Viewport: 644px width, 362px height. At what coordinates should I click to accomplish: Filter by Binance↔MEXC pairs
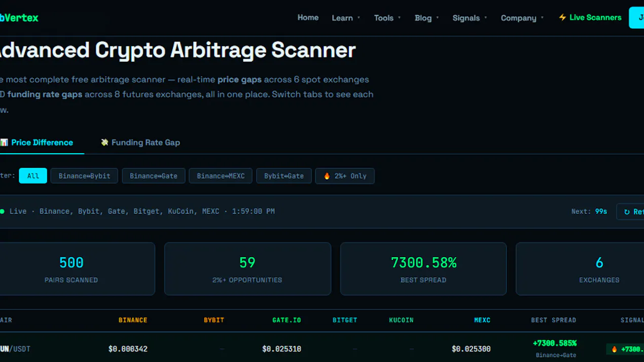coord(221,176)
